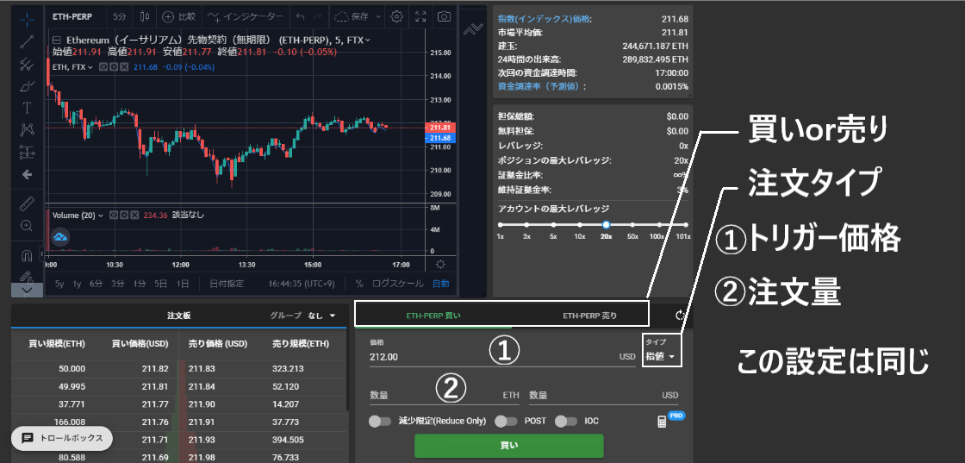
Task: Remove the Volume indicator
Action: pyautogui.click(x=134, y=215)
